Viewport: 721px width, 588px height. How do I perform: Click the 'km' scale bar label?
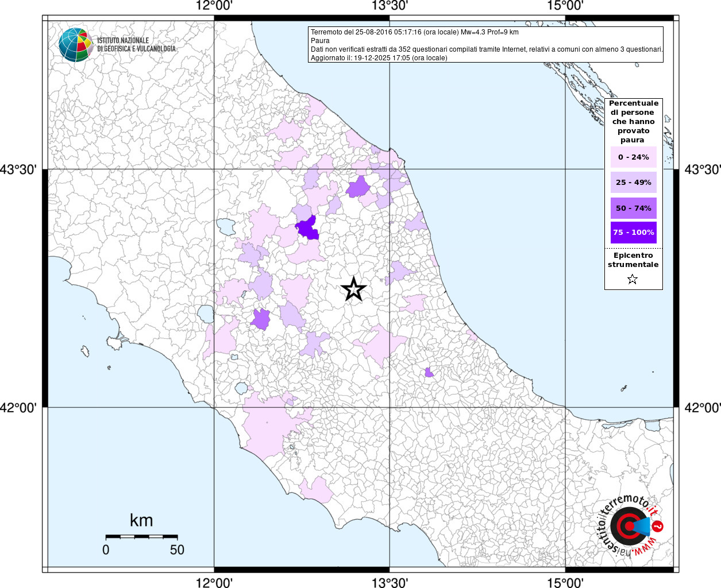(141, 520)
